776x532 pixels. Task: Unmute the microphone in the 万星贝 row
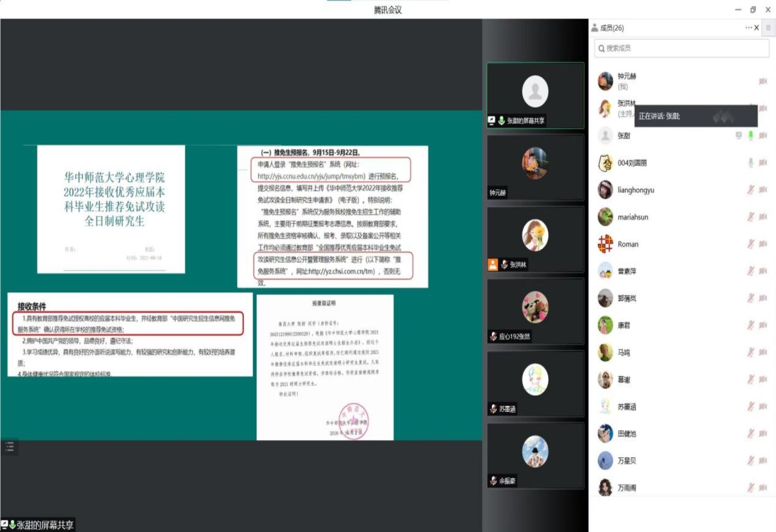click(751, 460)
